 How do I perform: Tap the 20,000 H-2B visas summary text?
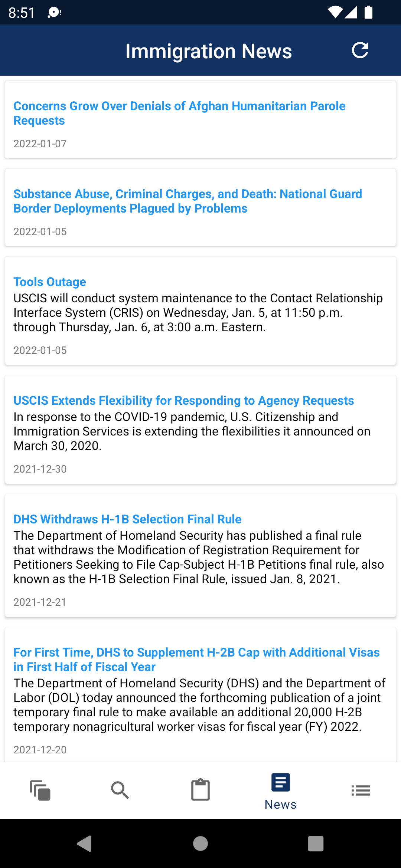pos(200,705)
